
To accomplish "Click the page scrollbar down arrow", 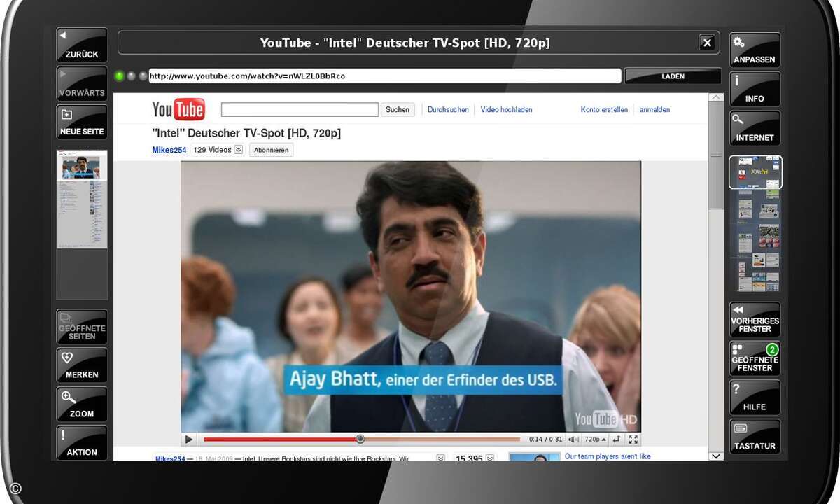I will [x=715, y=456].
